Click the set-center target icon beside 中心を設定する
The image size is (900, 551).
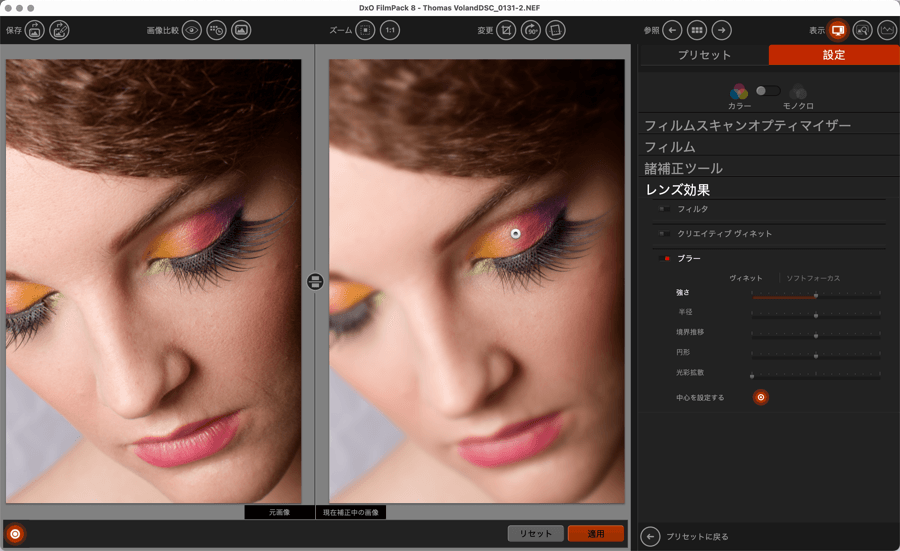[x=761, y=397]
